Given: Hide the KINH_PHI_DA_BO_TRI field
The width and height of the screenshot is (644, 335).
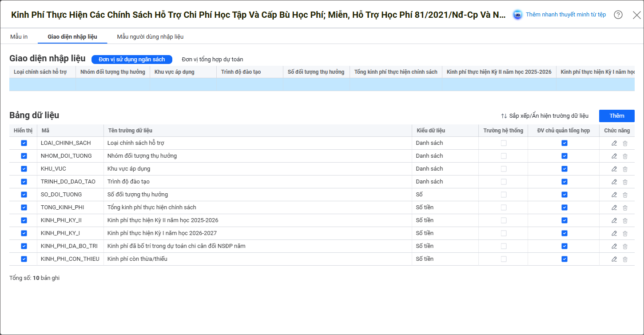Looking at the screenshot, I should point(24,246).
